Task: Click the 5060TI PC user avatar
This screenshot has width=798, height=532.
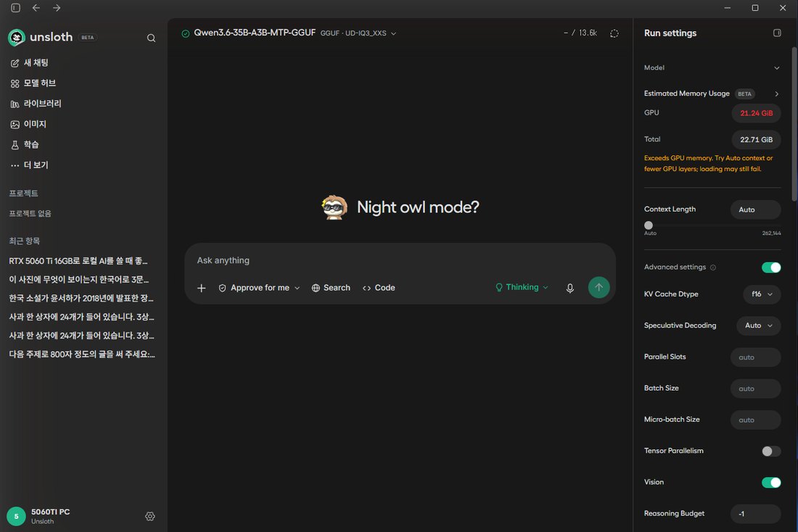Action: point(16,516)
